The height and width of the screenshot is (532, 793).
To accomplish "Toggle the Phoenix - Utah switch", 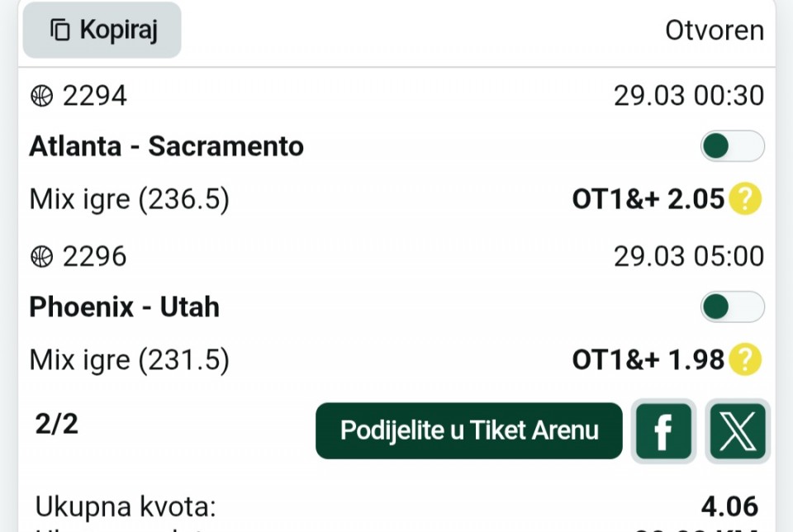I will coord(732,307).
